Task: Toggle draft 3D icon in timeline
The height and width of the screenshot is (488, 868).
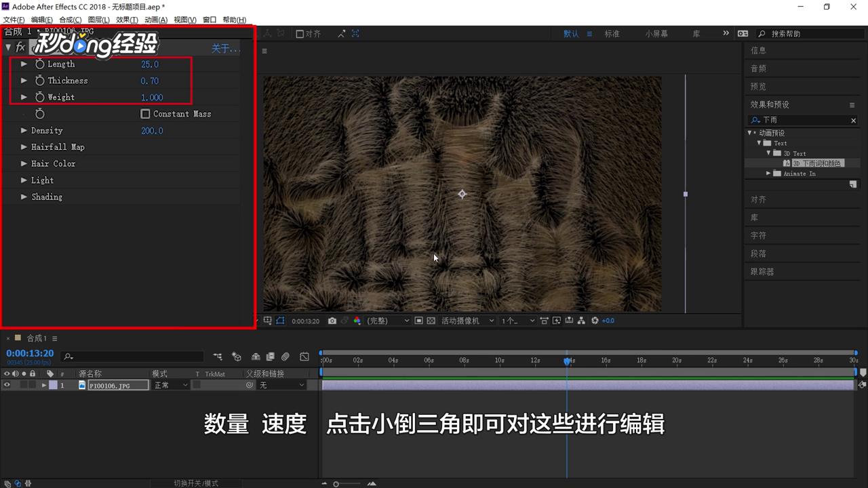Action: (x=237, y=357)
